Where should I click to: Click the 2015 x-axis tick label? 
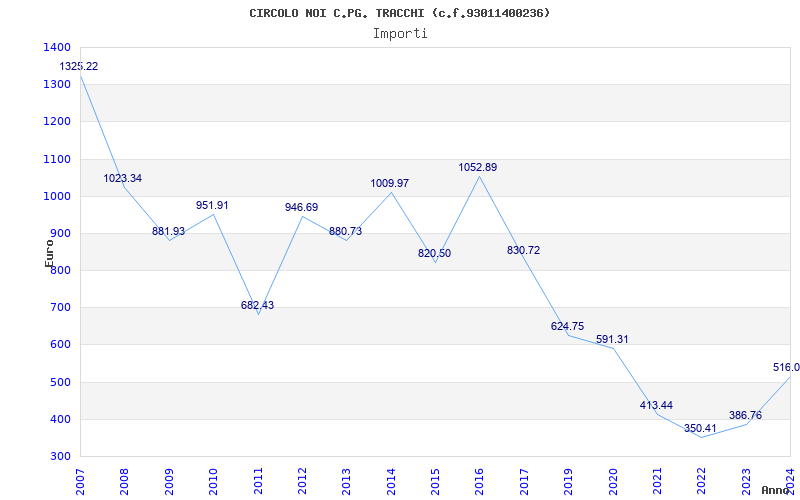[x=435, y=482]
